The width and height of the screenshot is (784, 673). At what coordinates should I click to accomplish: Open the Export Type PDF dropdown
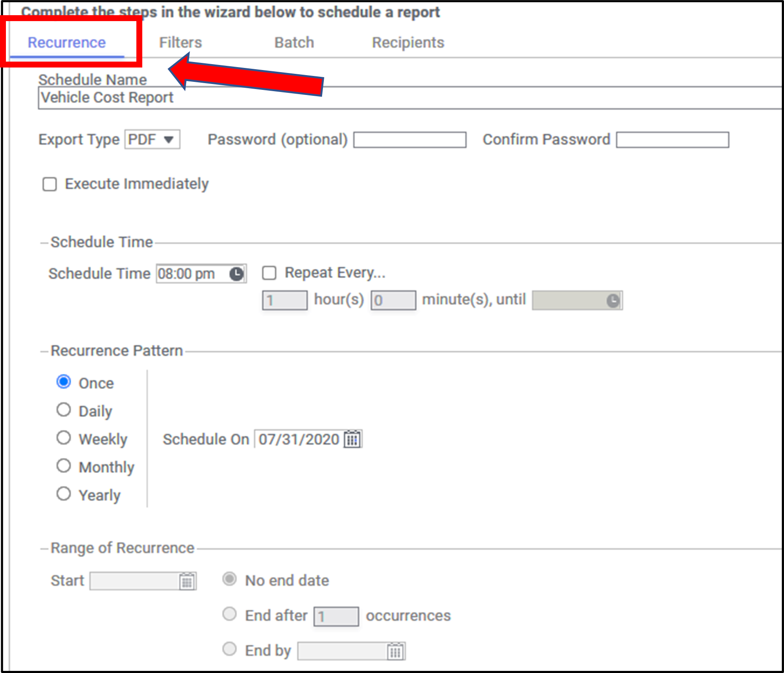[152, 140]
